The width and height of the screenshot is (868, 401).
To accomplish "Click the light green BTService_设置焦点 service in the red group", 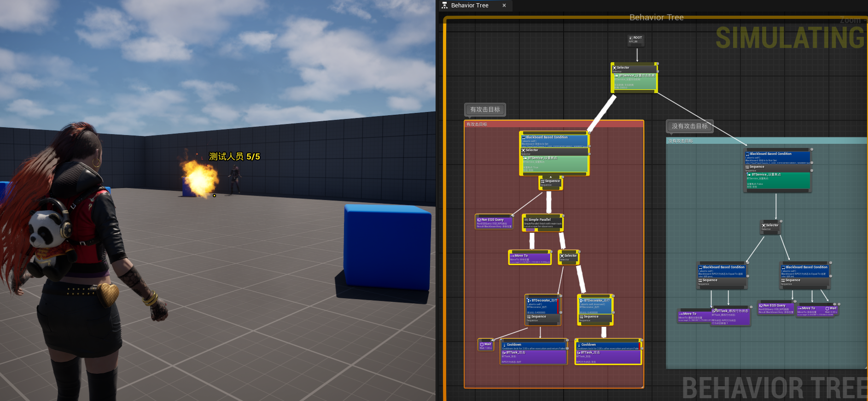I will tap(554, 164).
